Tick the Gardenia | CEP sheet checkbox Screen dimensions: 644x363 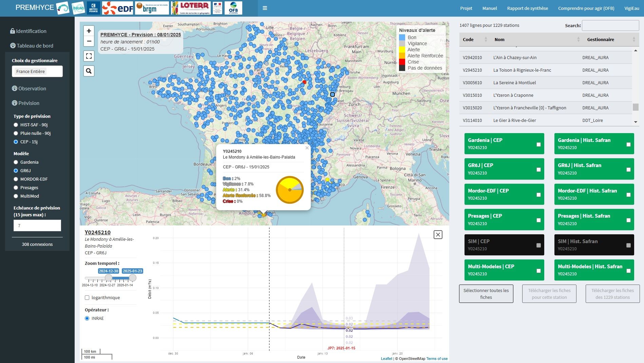538,144
